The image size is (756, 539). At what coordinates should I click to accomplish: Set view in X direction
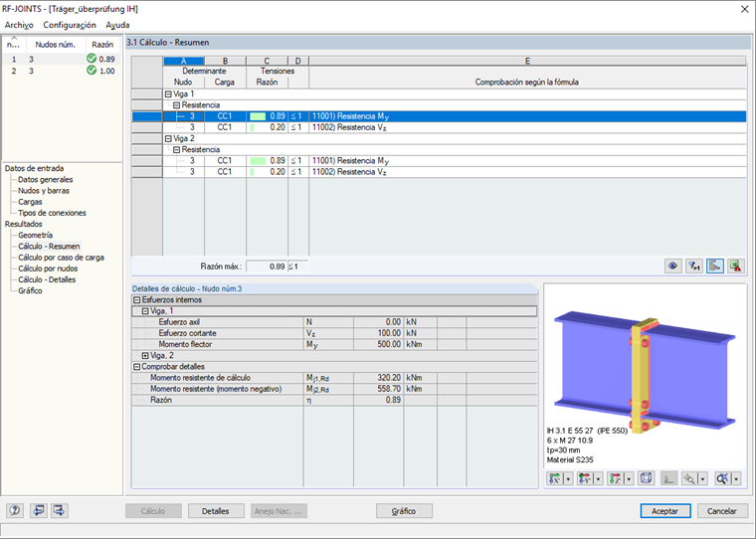pos(555,478)
